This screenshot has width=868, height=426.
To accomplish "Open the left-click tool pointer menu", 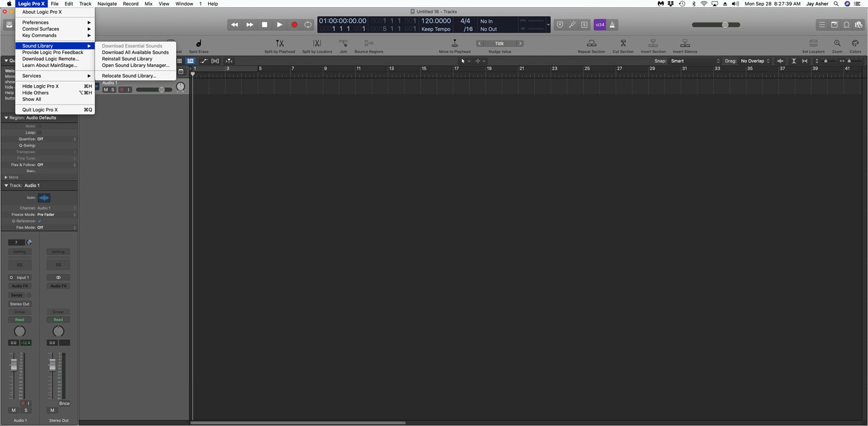I will [465, 61].
